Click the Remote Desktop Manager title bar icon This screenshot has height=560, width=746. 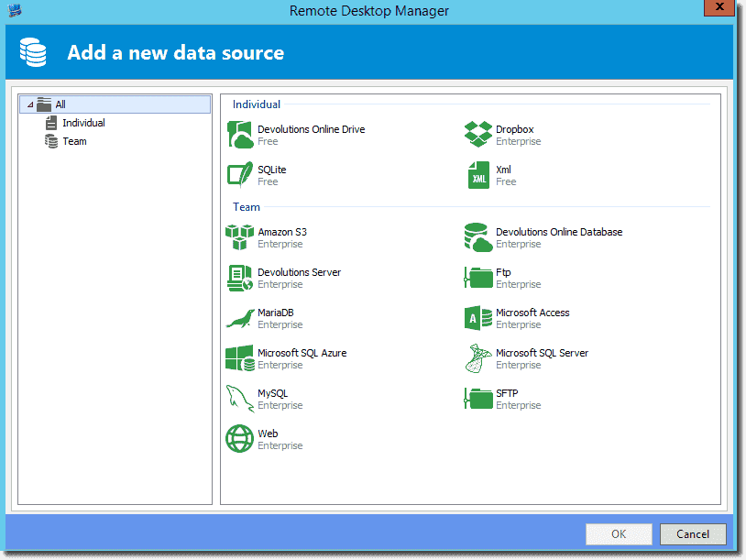tap(15, 10)
